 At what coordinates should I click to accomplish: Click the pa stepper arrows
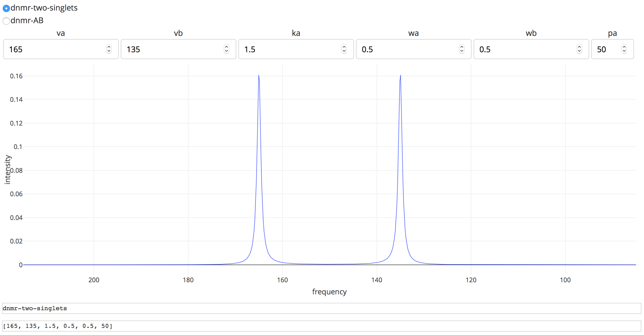pos(624,49)
